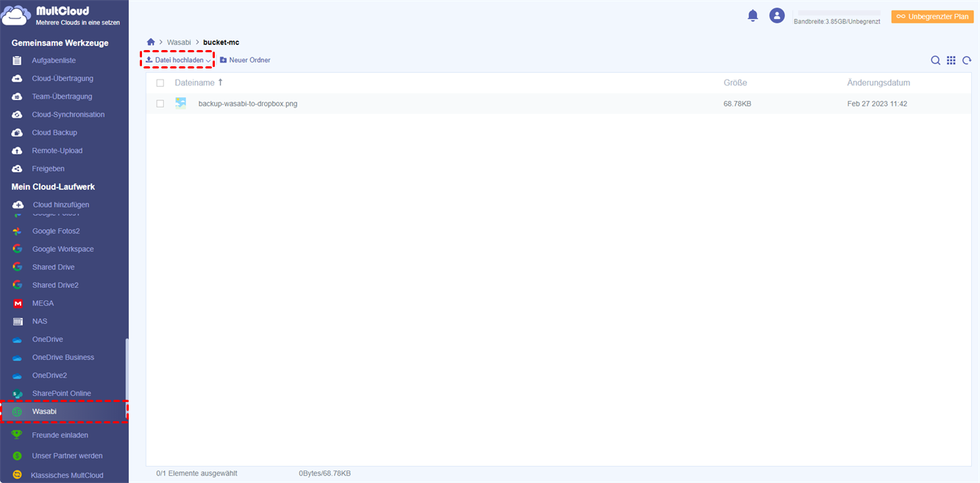Click the MEGA red icon
The height and width of the screenshot is (483, 980).
tap(18, 303)
